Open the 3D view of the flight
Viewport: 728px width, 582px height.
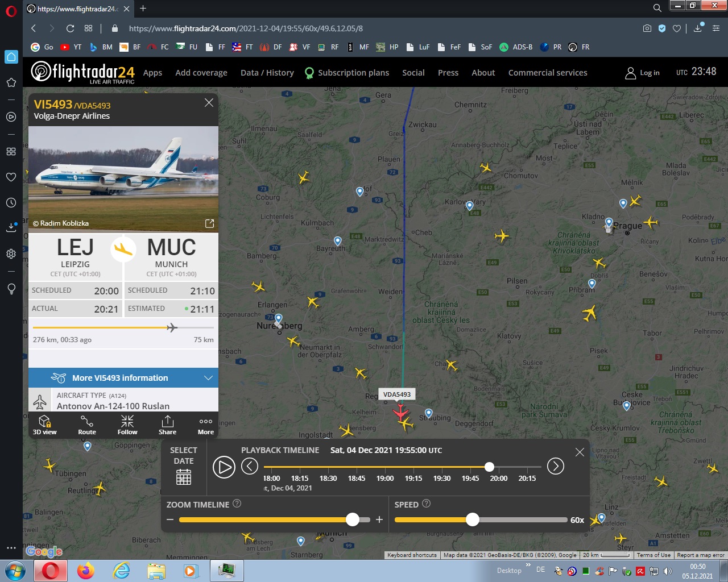[44, 425]
